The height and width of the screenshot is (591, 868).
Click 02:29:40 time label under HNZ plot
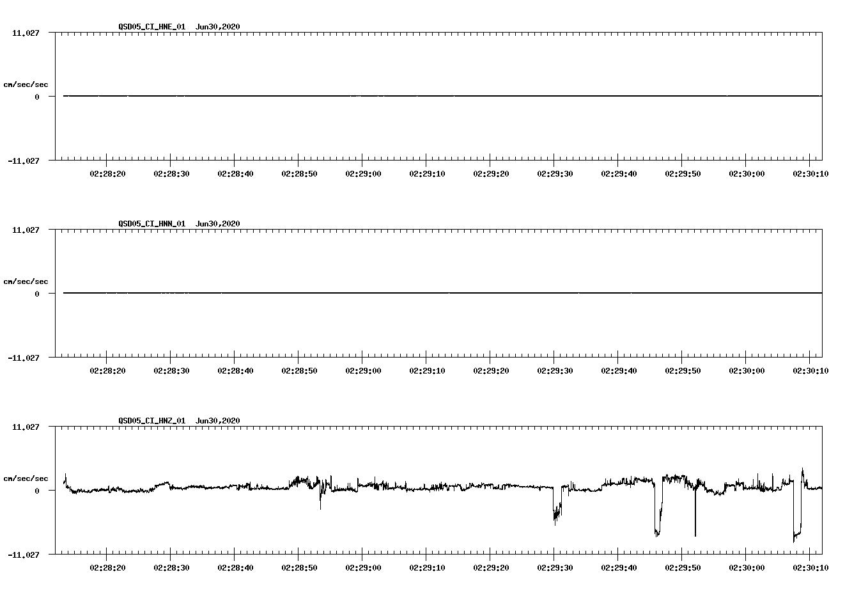point(619,568)
